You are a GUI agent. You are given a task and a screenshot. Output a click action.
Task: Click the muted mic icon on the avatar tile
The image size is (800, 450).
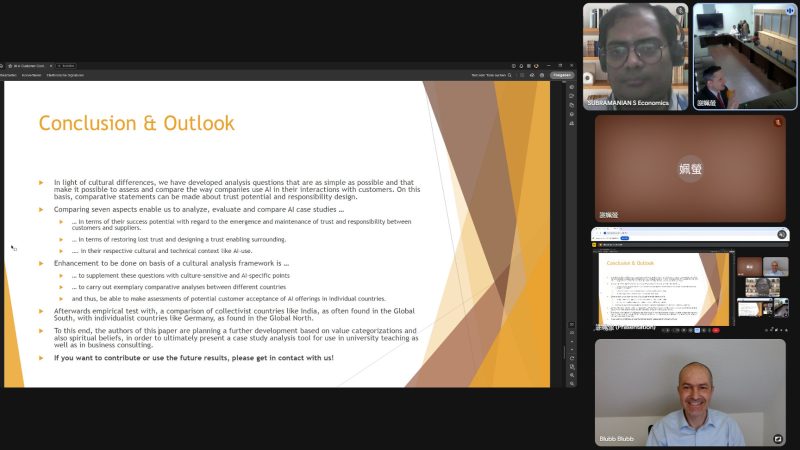(777, 122)
